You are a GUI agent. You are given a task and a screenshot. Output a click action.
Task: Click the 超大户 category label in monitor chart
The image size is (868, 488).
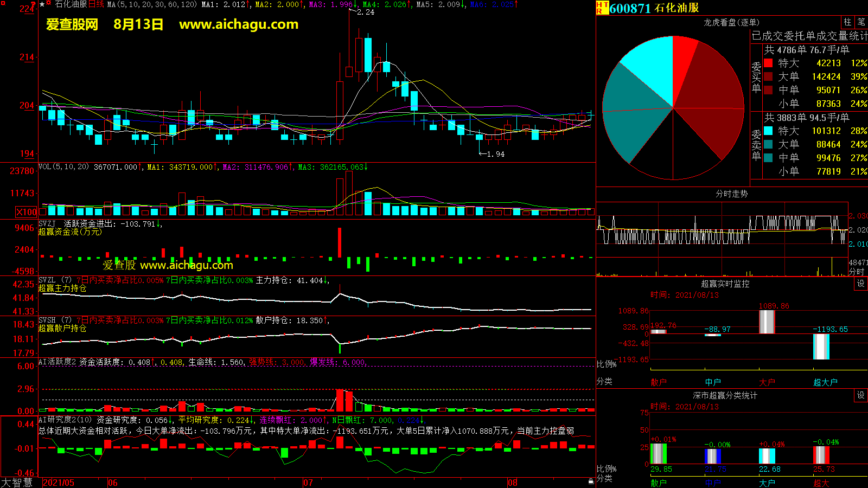click(825, 382)
